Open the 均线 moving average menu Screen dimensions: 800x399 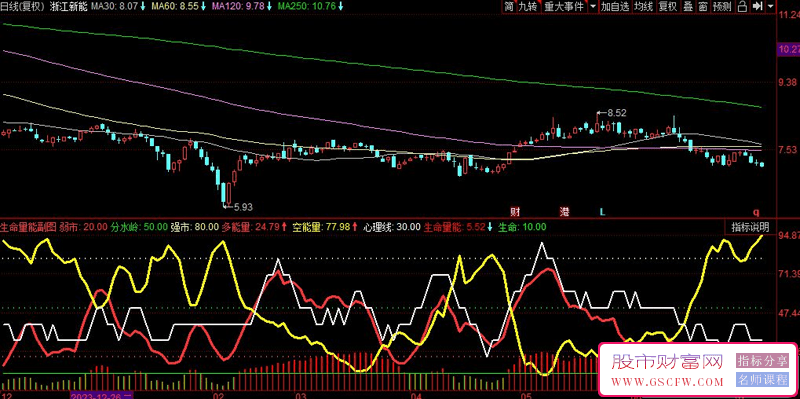(643, 7)
